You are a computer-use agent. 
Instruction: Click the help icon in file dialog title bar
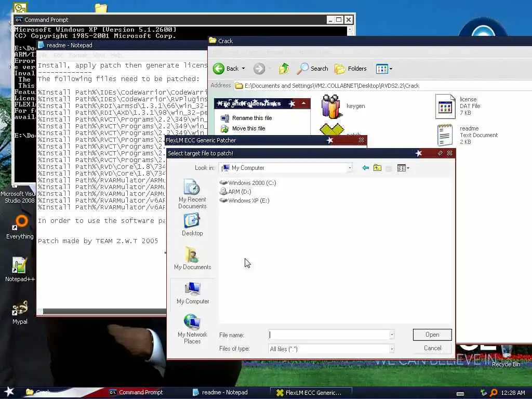tap(440, 153)
